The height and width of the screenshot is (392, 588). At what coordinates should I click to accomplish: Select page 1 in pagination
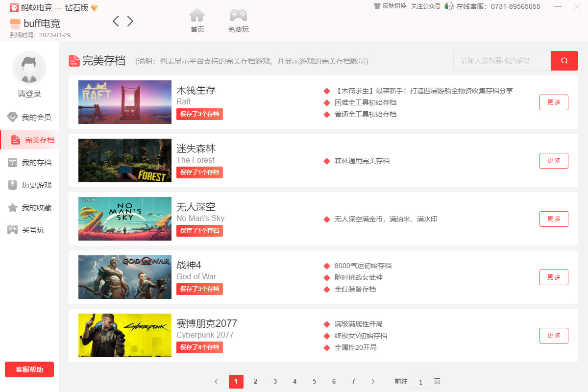pos(236,382)
